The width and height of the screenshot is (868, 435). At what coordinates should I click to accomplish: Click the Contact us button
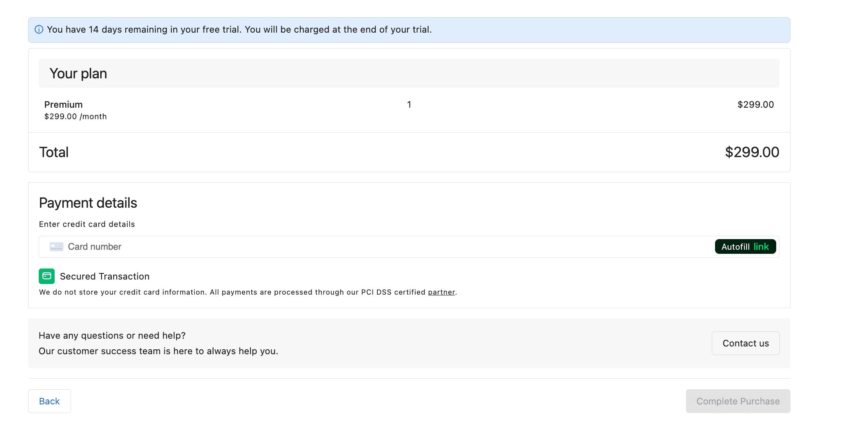(745, 343)
